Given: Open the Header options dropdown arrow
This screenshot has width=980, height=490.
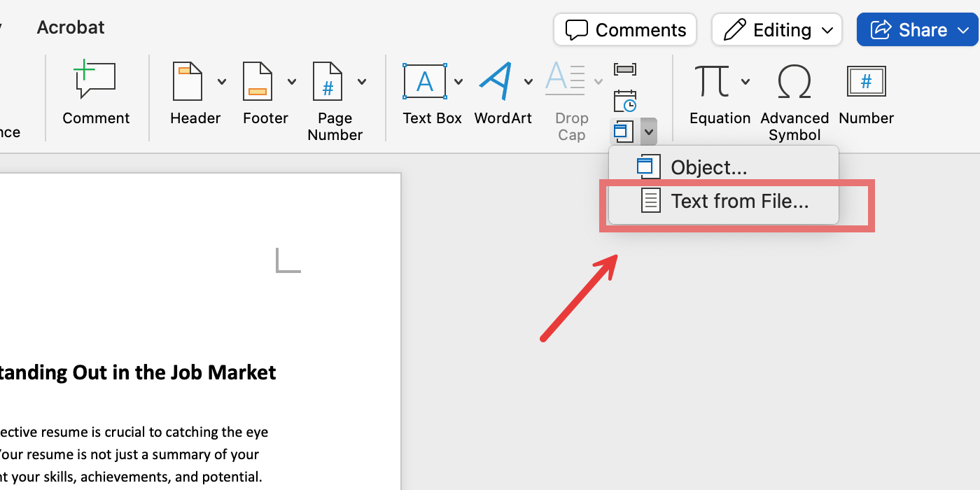Looking at the screenshot, I should (x=222, y=81).
